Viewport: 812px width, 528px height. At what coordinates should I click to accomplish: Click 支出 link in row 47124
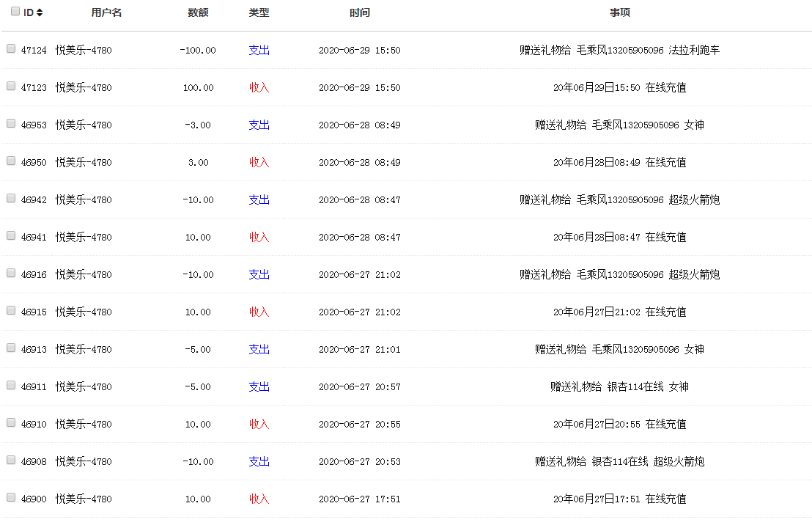259,51
